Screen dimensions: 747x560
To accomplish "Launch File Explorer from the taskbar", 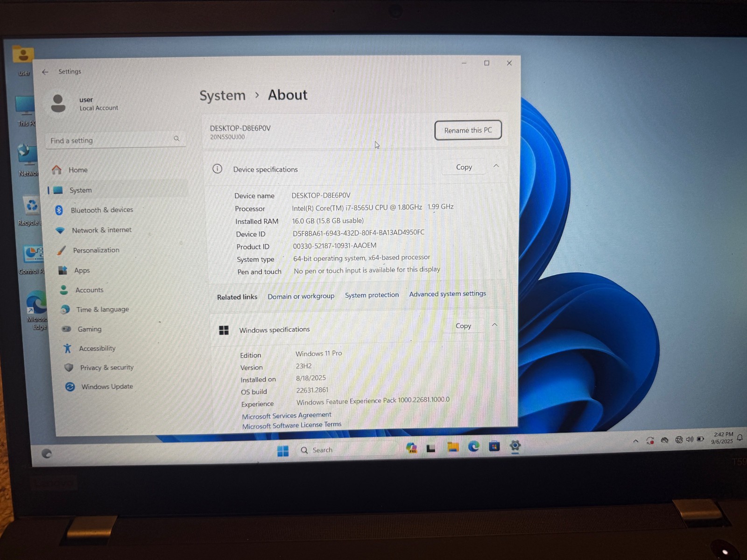I will pyautogui.click(x=452, y=447).
